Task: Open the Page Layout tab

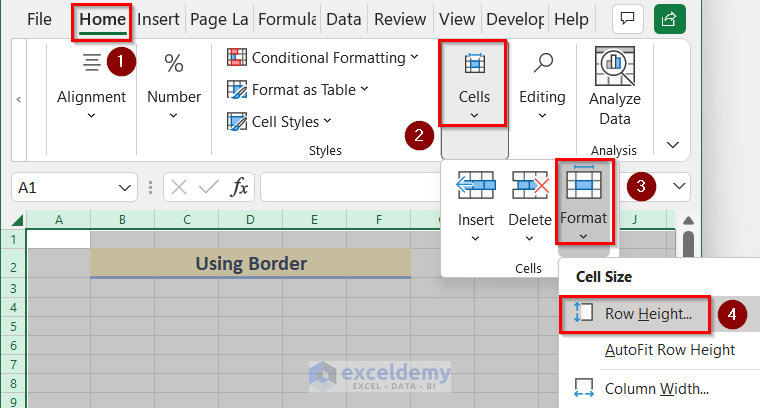Action: click(x=219, y=19)
